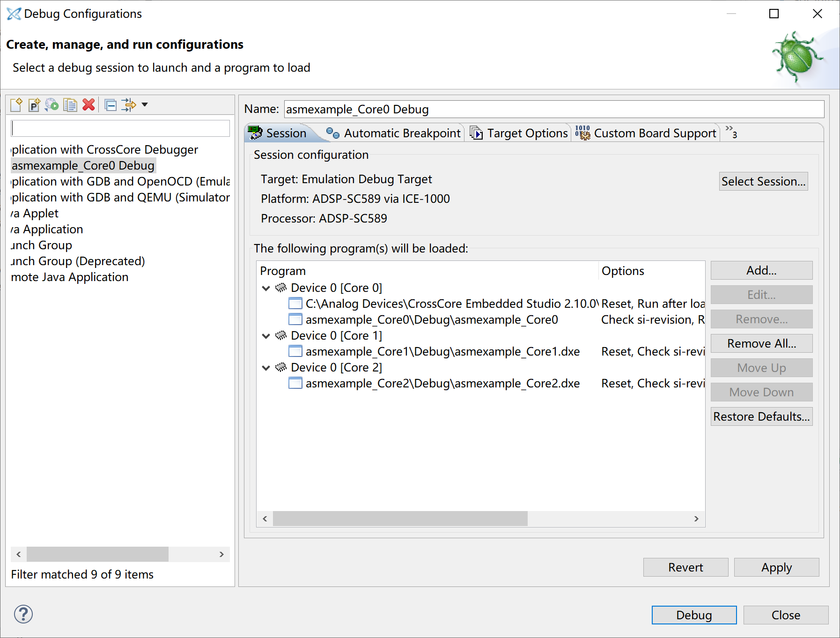The image size is (840, 638).
Task: Maximize the Debug Configurations window
Action: (774, 14)
